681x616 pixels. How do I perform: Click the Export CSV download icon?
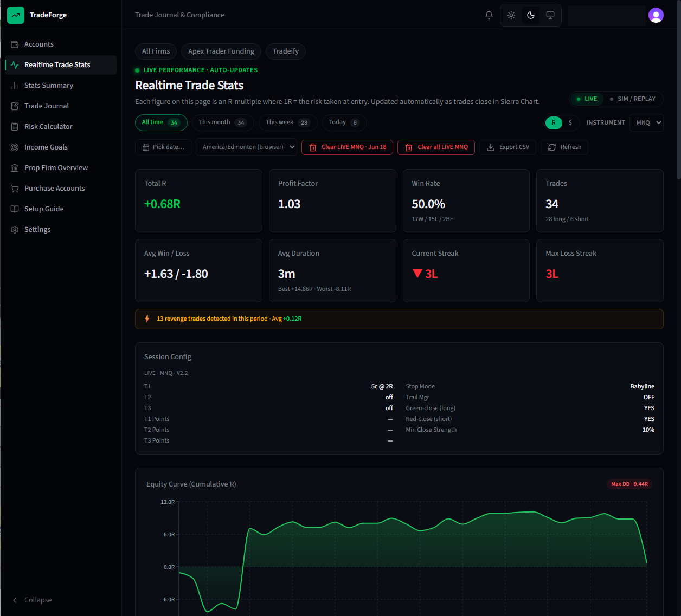coord(491,147)
